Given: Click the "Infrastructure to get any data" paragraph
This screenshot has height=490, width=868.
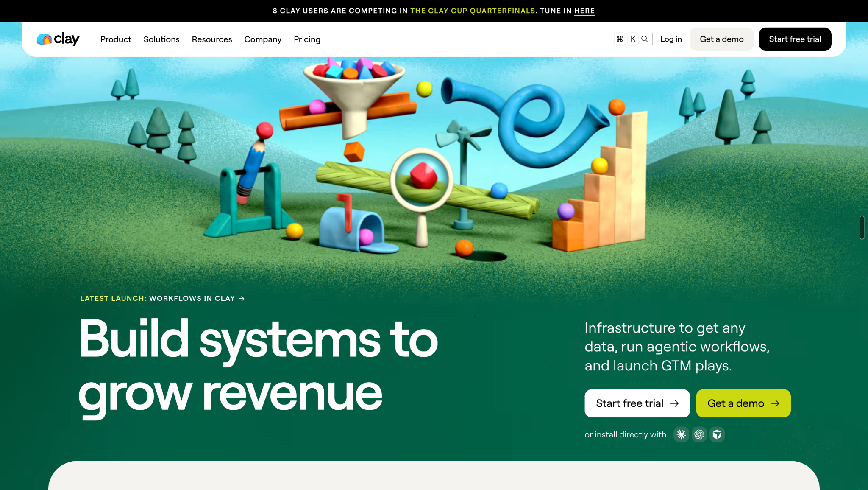Looking at the screenshot, I should click(x=677, y=347).
